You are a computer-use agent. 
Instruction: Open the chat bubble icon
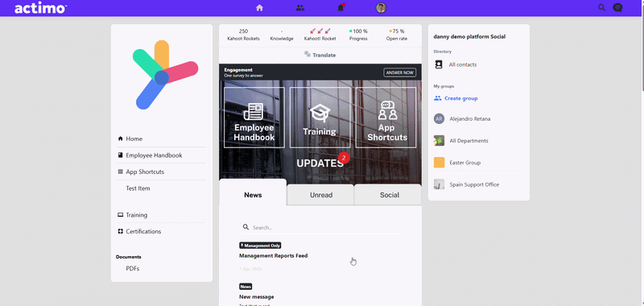[617, 7]
